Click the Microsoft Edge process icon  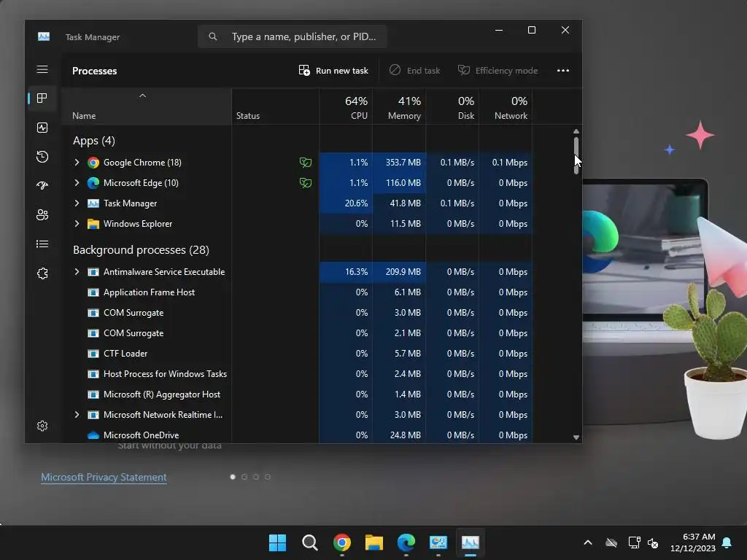click(x=93, y=183)
